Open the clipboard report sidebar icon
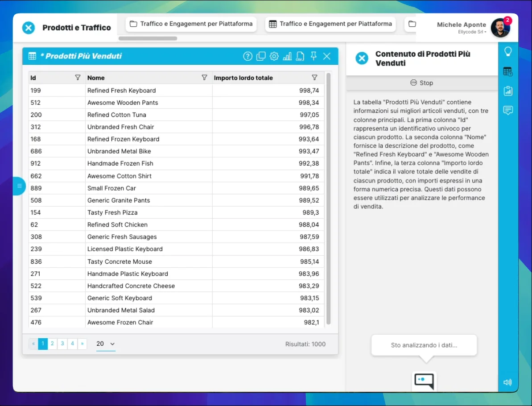 pos(508,91)
